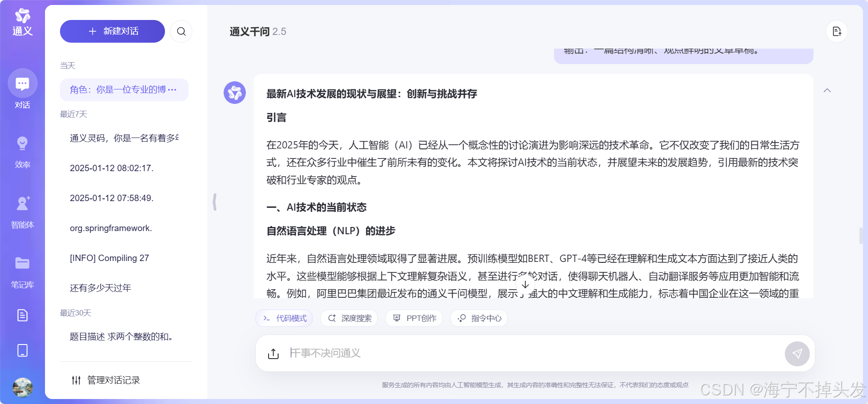Image resolution: width=868 pixels, height=404 pixels.
Task: Open the 笔记库 notes library
Action: [x=22, y=272]
